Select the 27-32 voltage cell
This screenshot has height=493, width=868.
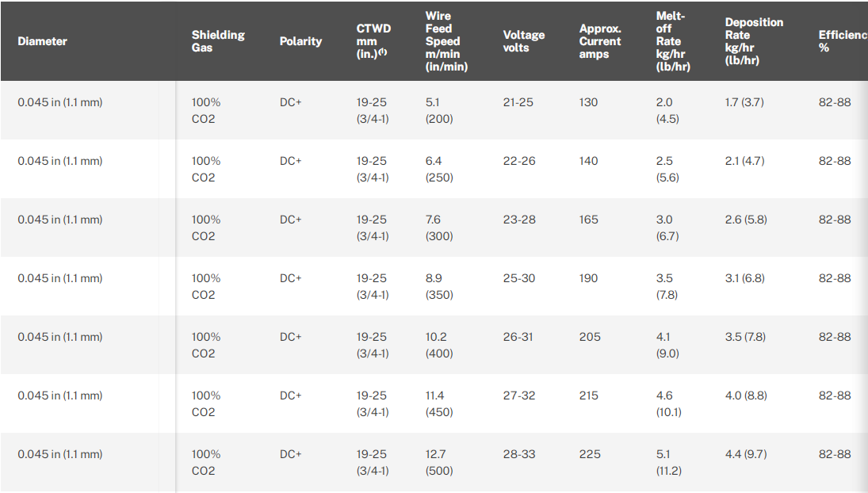[518, 396]
